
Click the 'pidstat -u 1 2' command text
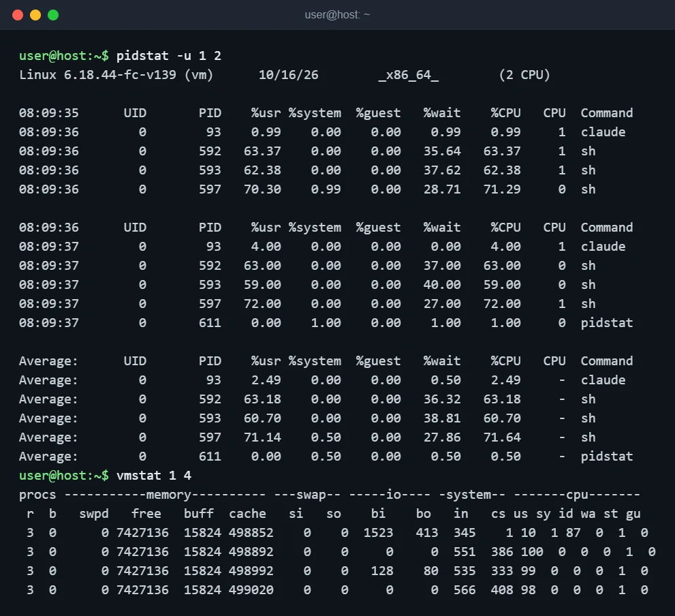coord(169,56)
